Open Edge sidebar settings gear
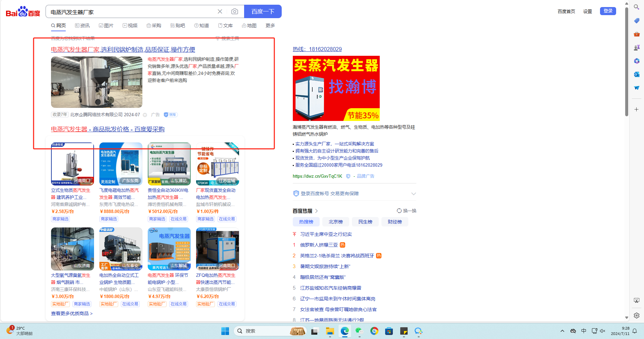 pyautogui.click(x=637, y=316)
